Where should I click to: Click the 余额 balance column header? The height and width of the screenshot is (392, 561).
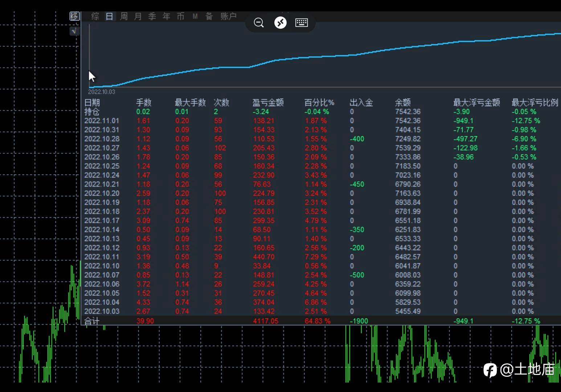[403, 102]
